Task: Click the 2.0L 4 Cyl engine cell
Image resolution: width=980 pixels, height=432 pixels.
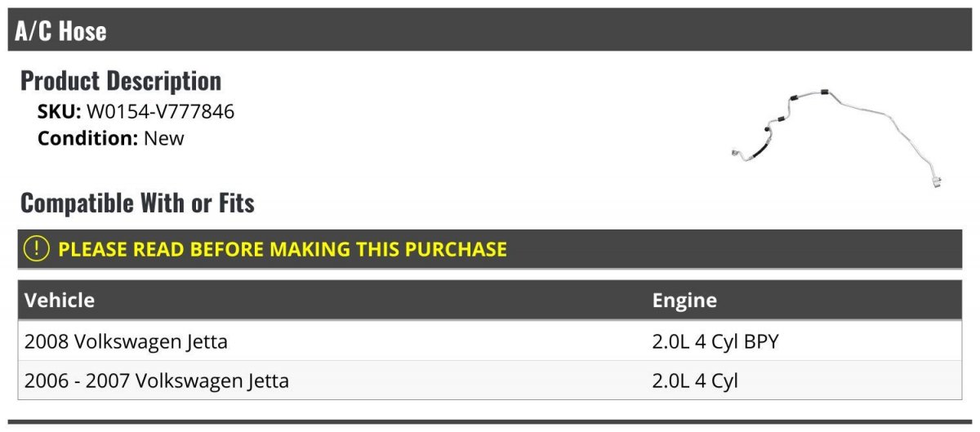Action: pyautogui.click(x=695, y=381)
